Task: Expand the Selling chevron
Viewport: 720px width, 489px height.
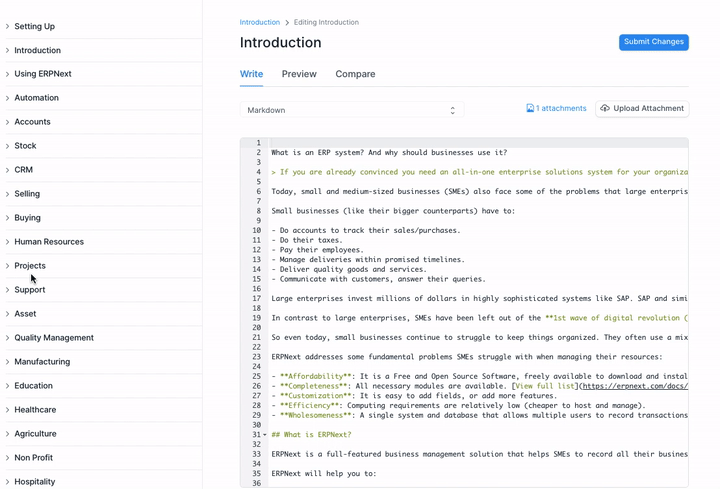Action: tap(7, 194)
